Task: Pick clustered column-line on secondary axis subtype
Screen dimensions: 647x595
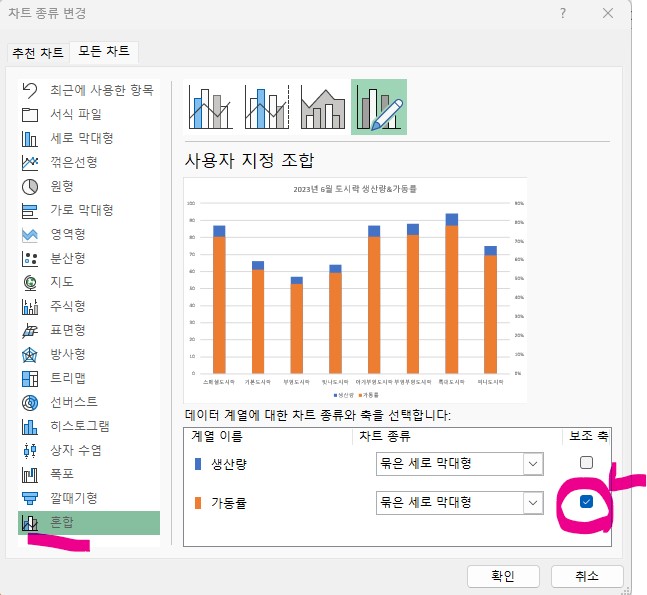Action: pyautogui.click(x=267, y=107)
